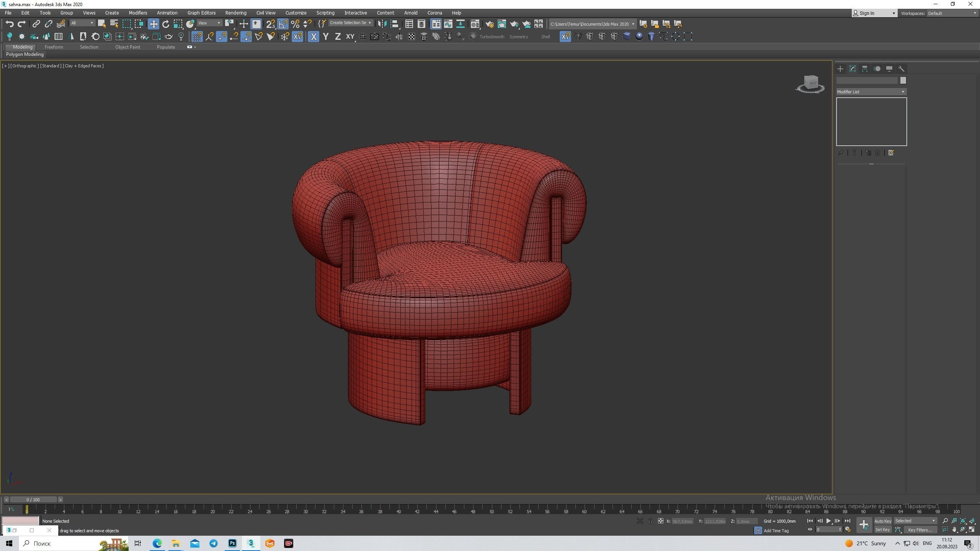Expand the Sign In dropdown
This screenshot has width=980, height=551.
click(874, 13)
